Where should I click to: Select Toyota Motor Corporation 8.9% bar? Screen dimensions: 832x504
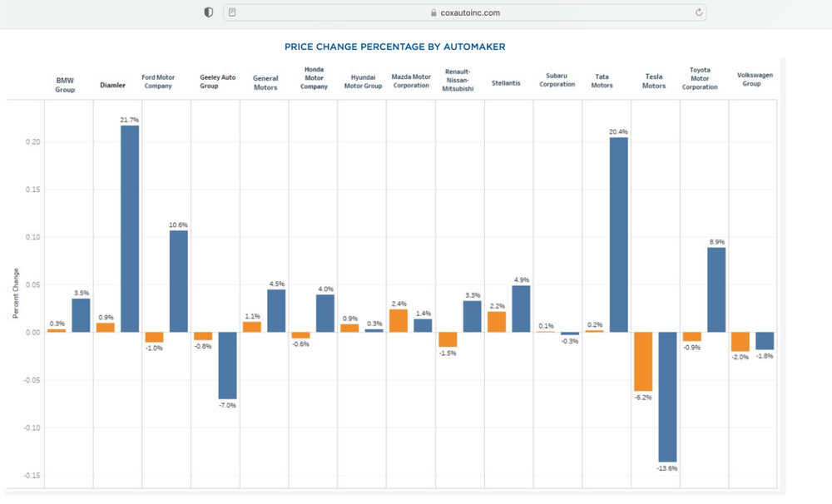(x=716, y=289)
